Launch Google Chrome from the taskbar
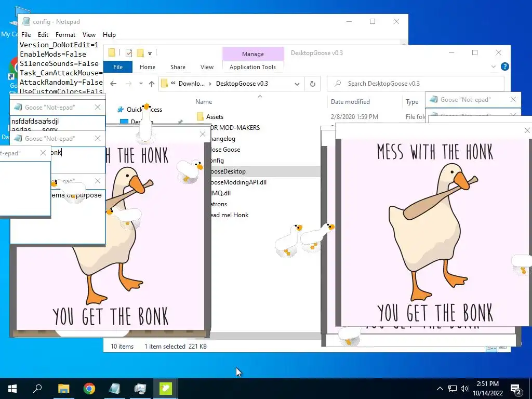This screenshot has width=532, height=399. click(x=89, y=389)
